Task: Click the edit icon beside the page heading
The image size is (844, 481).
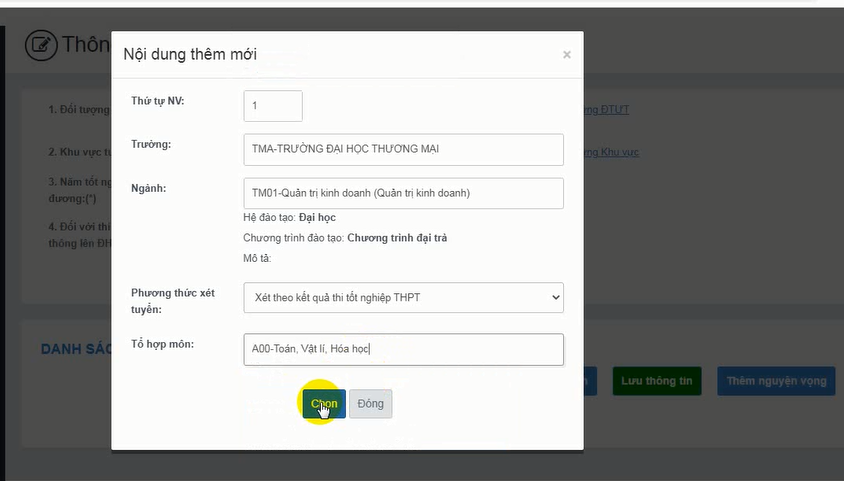Action: point(41,45)
